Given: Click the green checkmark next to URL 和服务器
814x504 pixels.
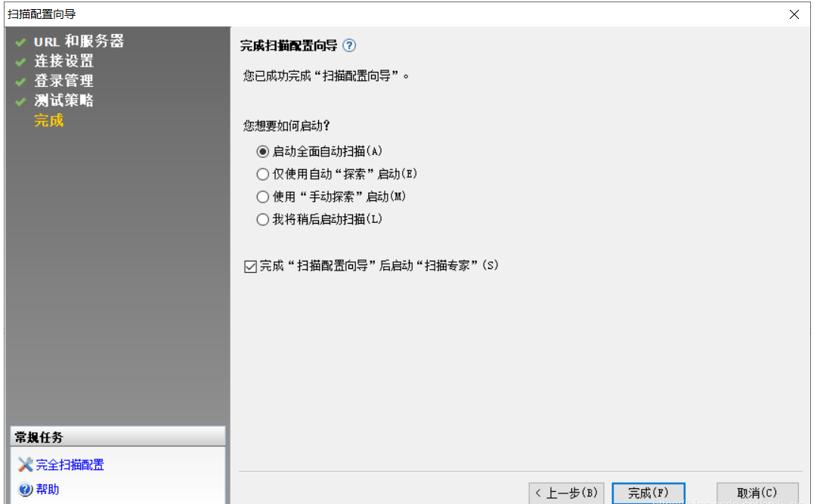Looking at the screenshot, I should pos(20,42).
